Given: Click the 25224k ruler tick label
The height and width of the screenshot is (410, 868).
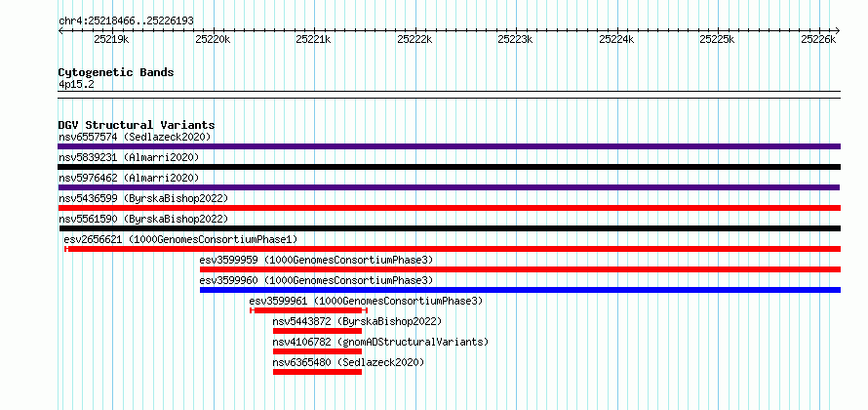Looking at the screenshot, I should 616,39.
